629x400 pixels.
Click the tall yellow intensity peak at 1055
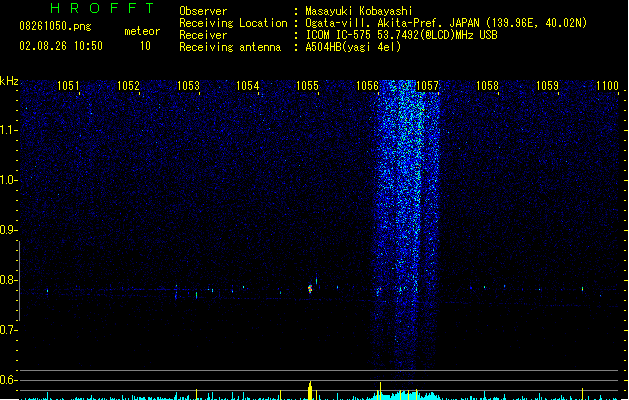pos(310,390)
